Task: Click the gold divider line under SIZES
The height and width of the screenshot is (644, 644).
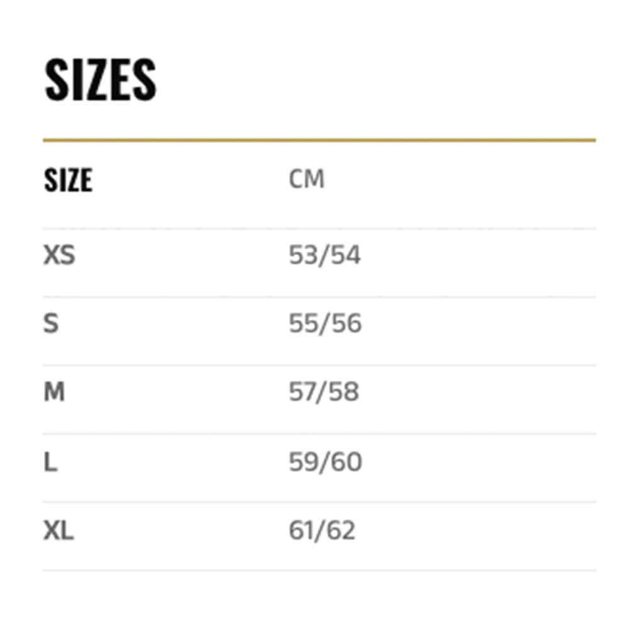Action: tap(319, 140)
